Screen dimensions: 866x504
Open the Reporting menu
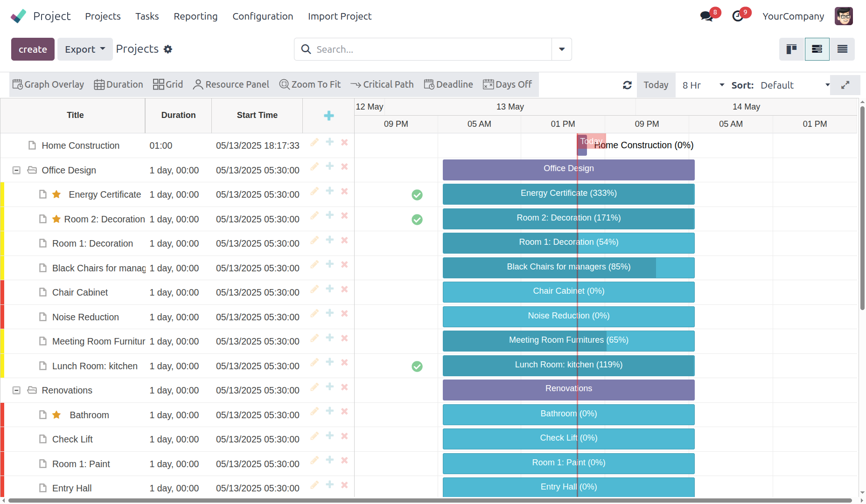tap(196, 16)
